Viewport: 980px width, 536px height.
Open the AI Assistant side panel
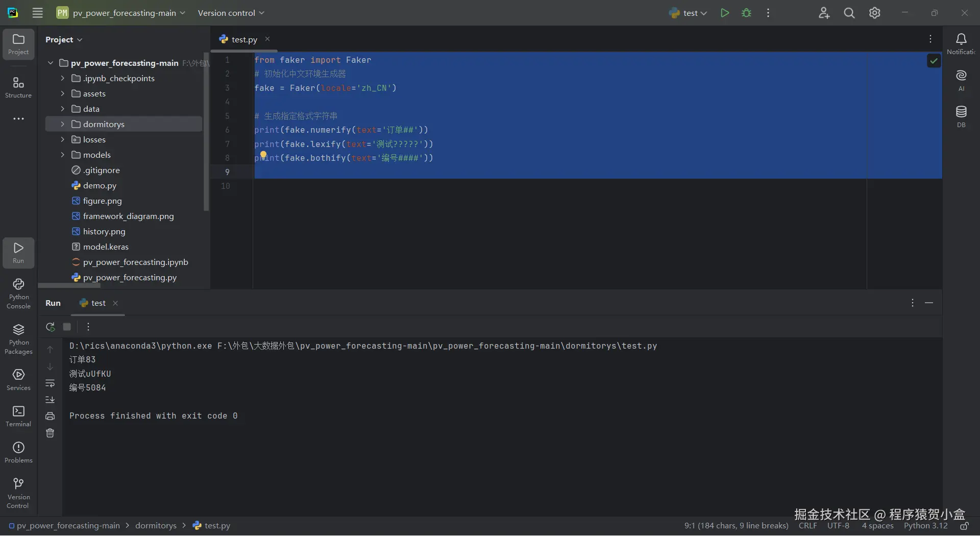tap(961, 80)
